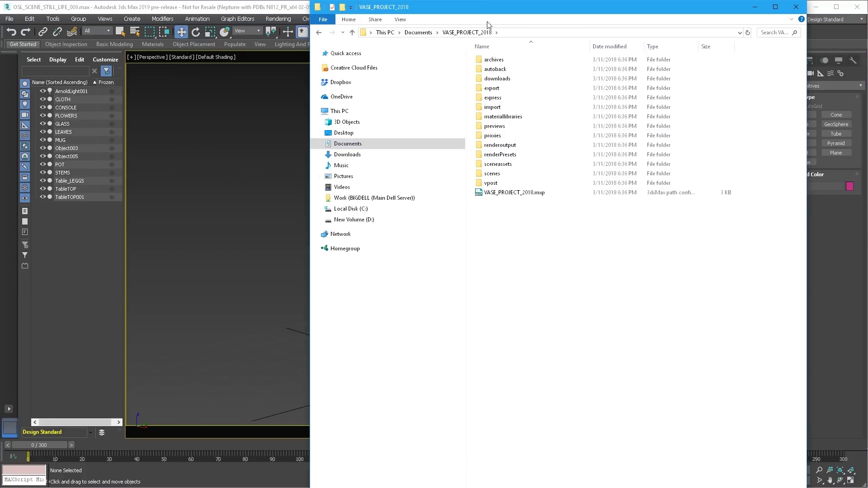Toggle visibility of the MUG object
This screenshot has height=488, width=868.
point(42,140)
